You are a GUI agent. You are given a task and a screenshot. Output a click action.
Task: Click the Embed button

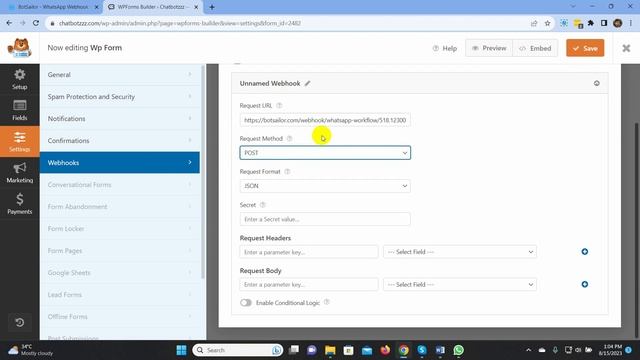click(x=535, y=48)
